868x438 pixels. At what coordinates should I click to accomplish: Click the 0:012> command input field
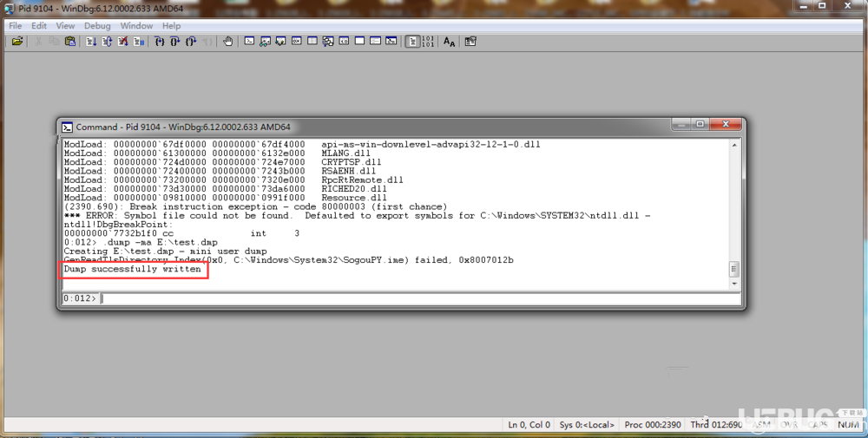[421, 298]
